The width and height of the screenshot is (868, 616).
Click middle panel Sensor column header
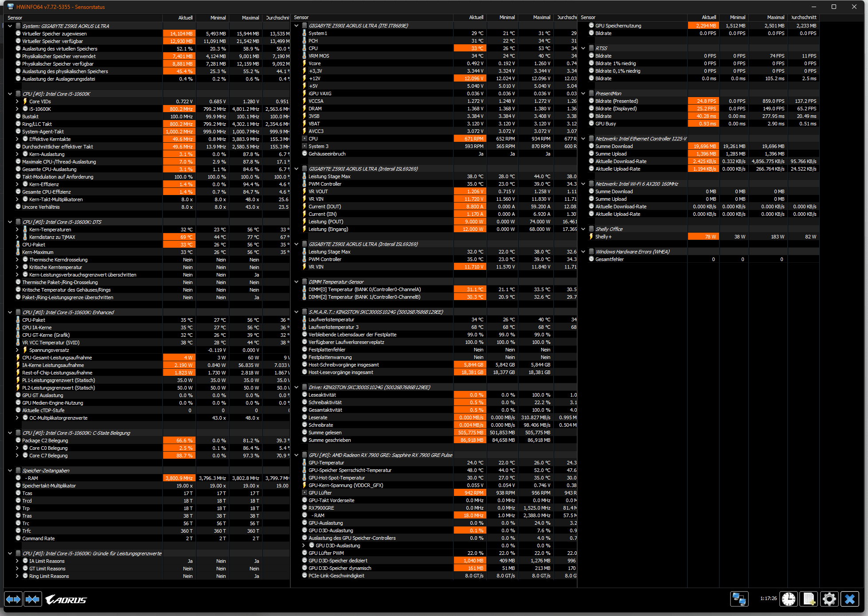click(372, 17)
